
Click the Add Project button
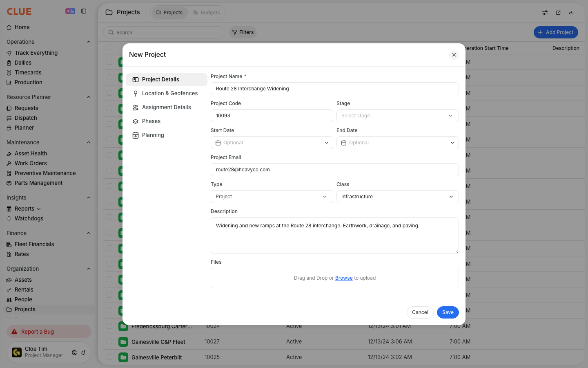coord(556,32)
